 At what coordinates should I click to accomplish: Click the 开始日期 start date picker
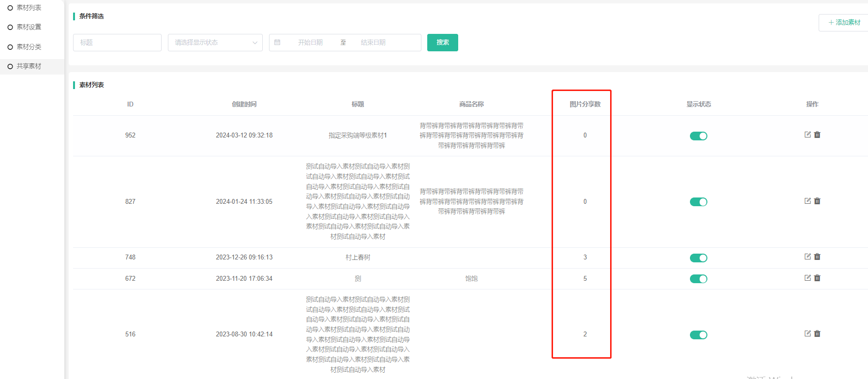[310, 43]
